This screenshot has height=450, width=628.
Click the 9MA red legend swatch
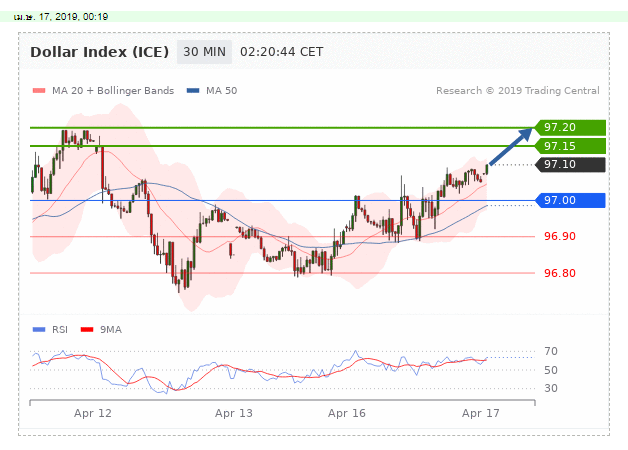pos(87,329)
